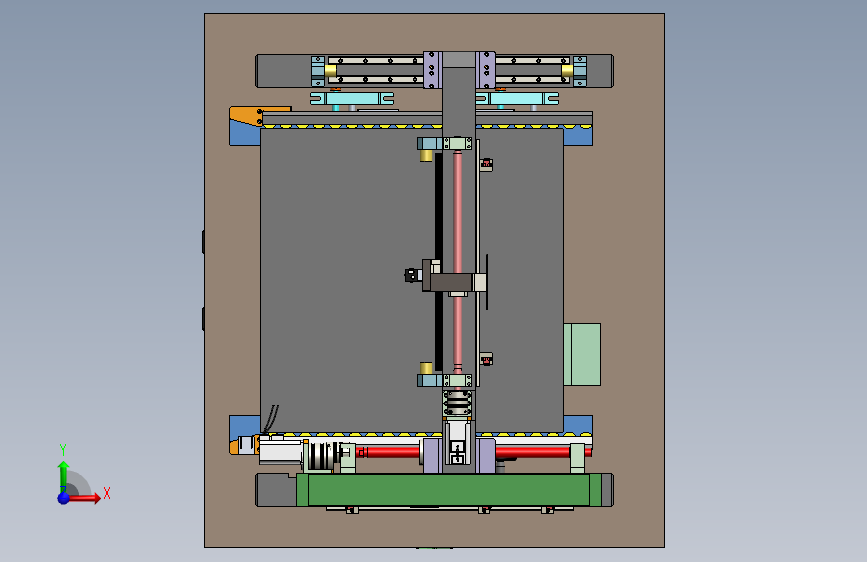
Task: Select the left purple carriage block on top rail
Action: coord(432,70)
